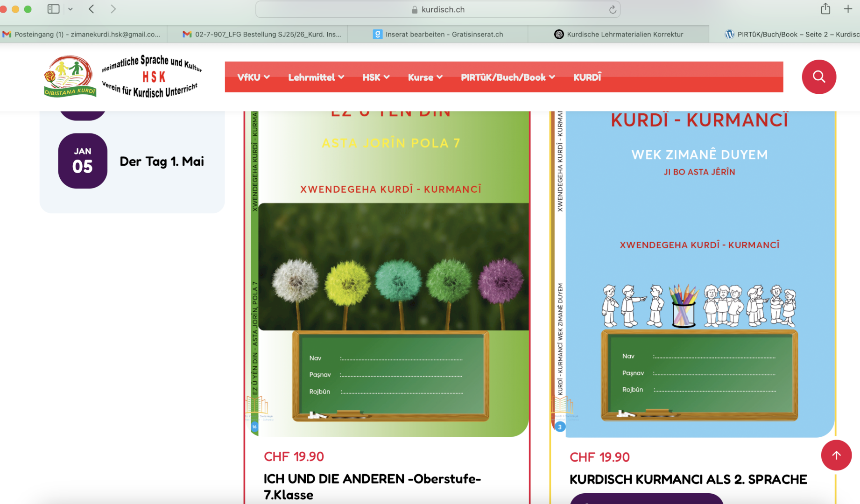Open Safari share menu icon
Screen dimensions: 860x504
click(825, 9)
